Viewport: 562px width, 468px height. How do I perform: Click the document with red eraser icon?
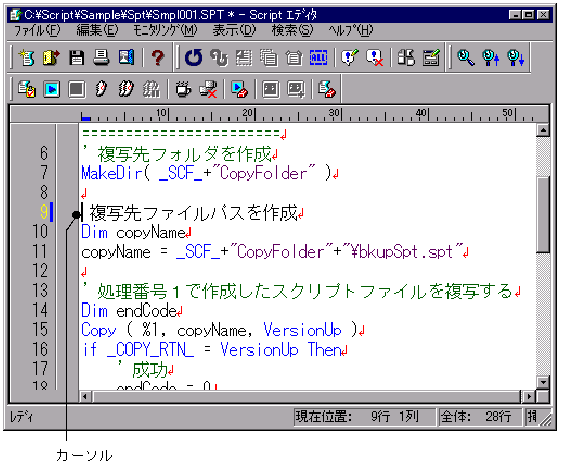[x=327, y=89]
